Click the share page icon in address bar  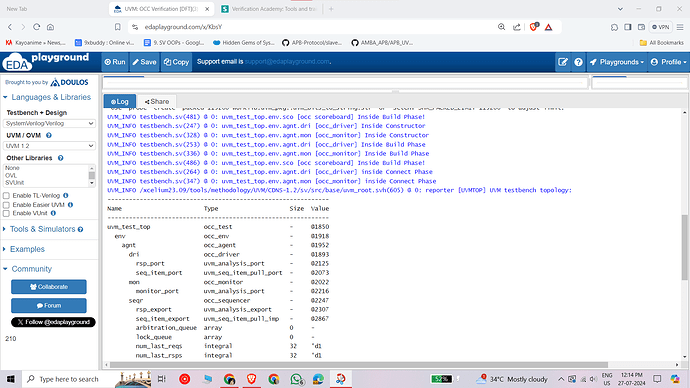pyautogui.click(x=517, y=27)
